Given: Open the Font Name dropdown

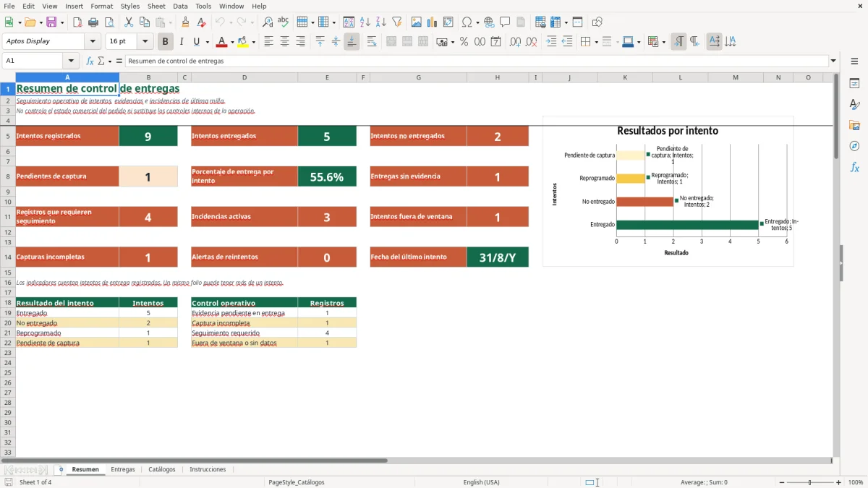Looking at the screenshot, I should [x=93, y=42].
